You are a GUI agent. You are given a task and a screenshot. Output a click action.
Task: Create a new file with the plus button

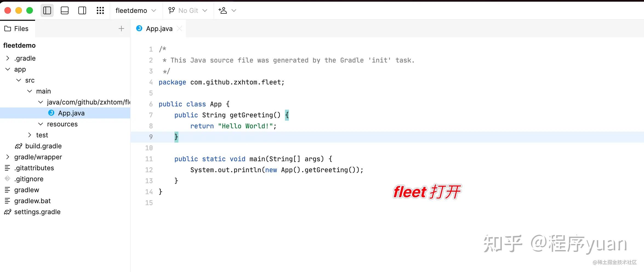point(121,28)
